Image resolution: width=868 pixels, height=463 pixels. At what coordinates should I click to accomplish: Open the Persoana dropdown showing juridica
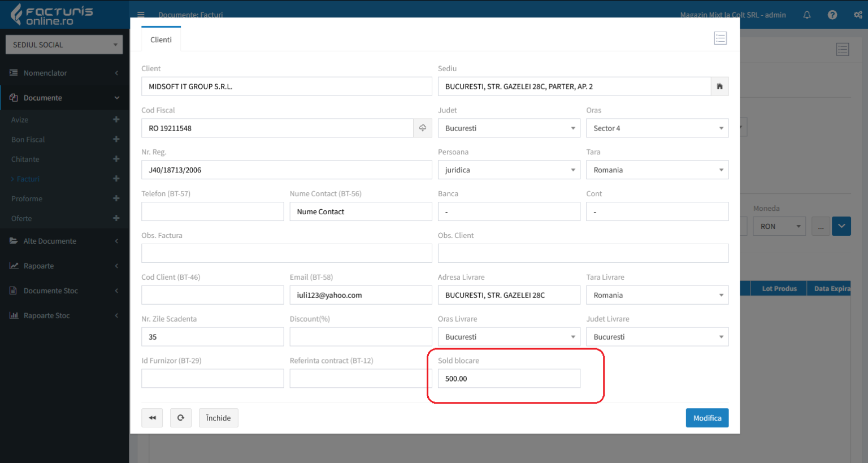[x=509, y=170]
